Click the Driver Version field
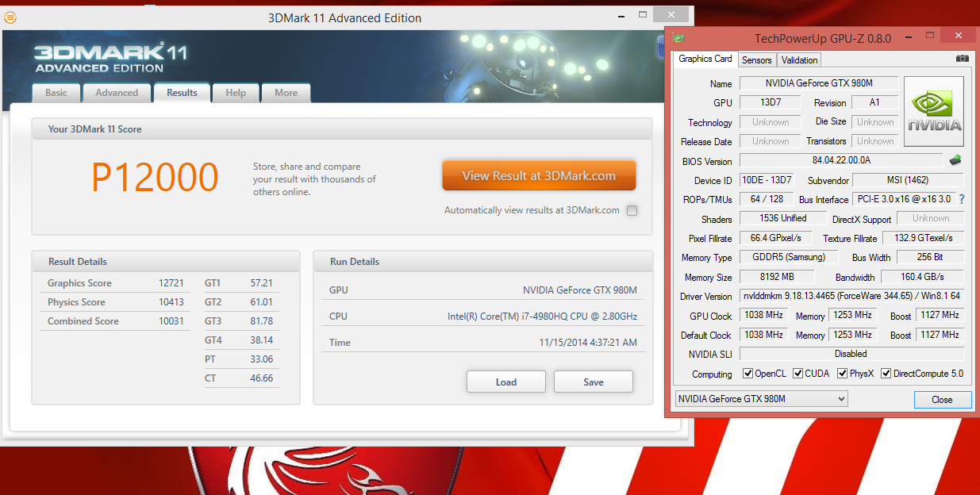This screenshot has width=980, height=495. 851,296
